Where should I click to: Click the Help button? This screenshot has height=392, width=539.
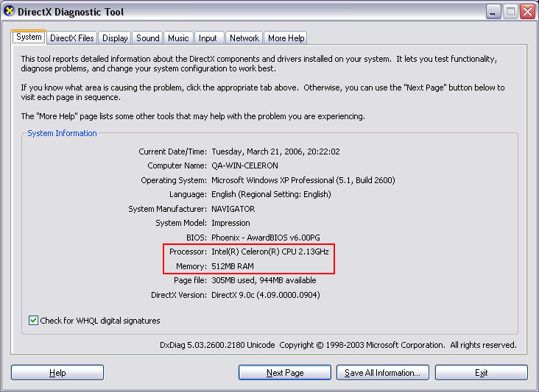click(x=57, y=373)
